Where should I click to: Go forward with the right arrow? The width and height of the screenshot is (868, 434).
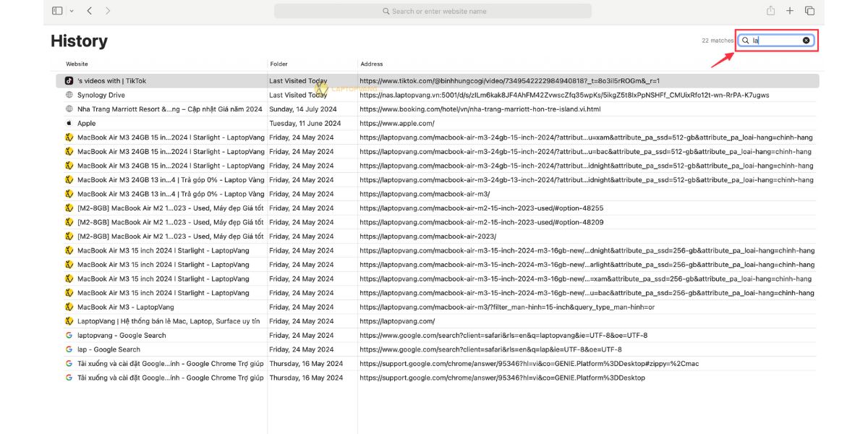[108, 11]
